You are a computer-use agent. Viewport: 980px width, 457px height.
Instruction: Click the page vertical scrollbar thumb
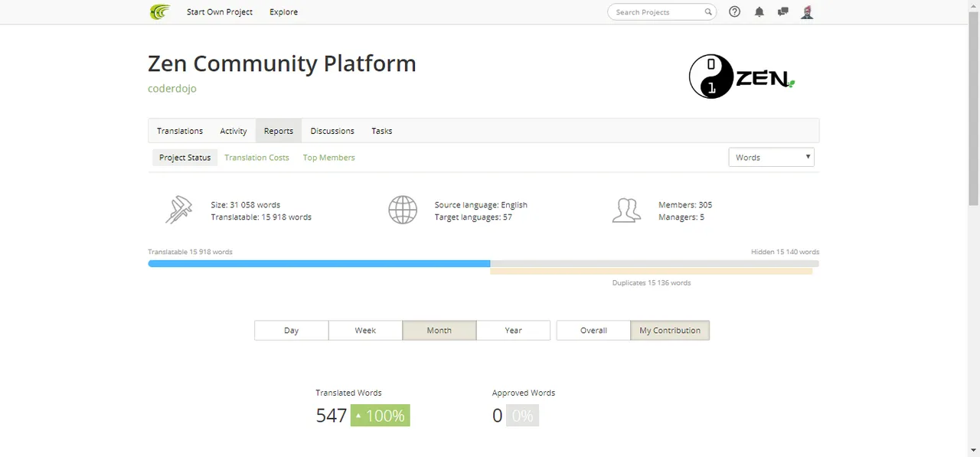(x=974, y=107)
